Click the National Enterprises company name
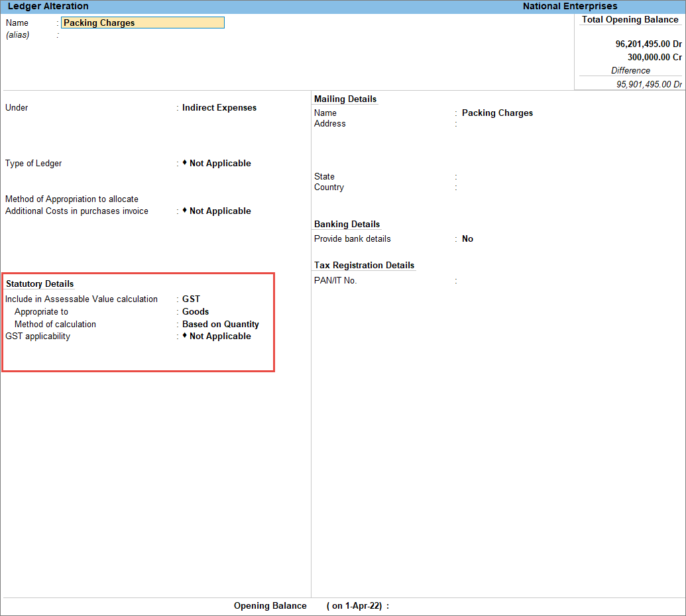 570,6
